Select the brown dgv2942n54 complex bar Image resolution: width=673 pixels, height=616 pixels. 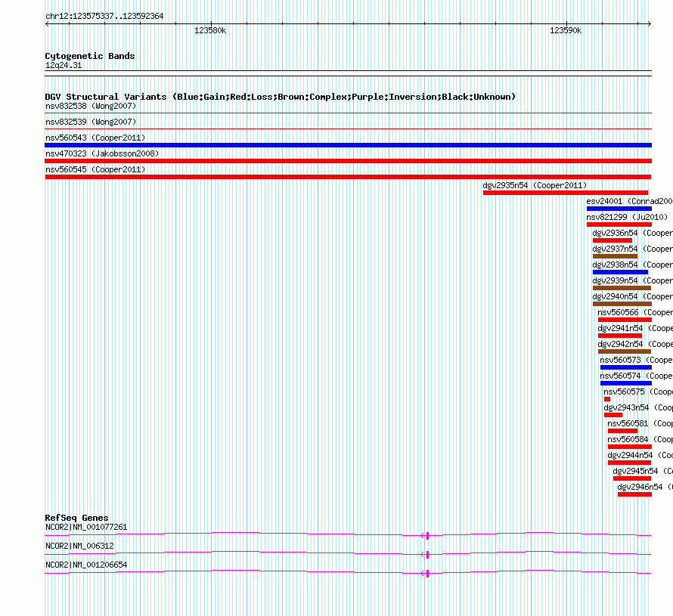pyautogui.click(x=625, y=351)
